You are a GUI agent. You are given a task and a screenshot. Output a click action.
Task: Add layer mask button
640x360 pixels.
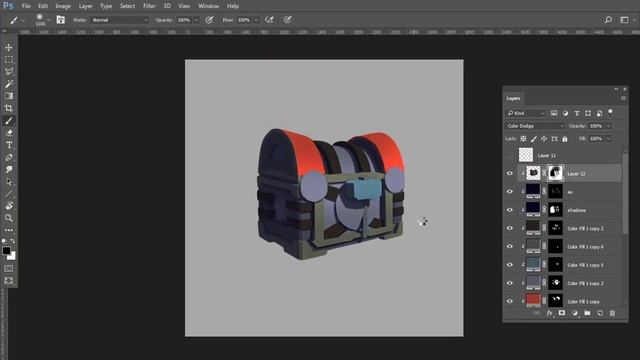[x=562, y=313]
